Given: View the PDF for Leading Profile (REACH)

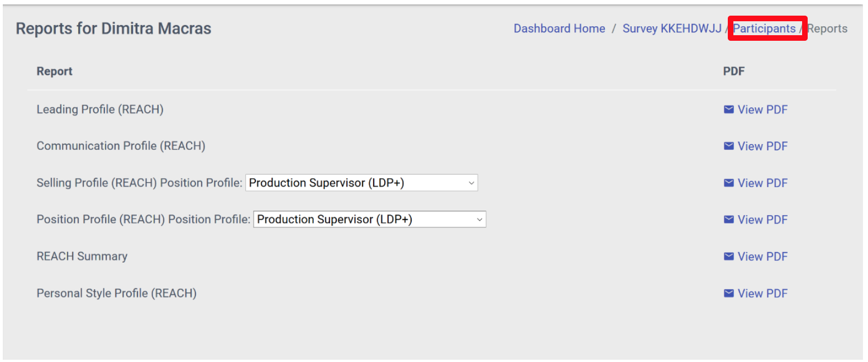Looking at the screenshot, I should click(x=763, y=109).
